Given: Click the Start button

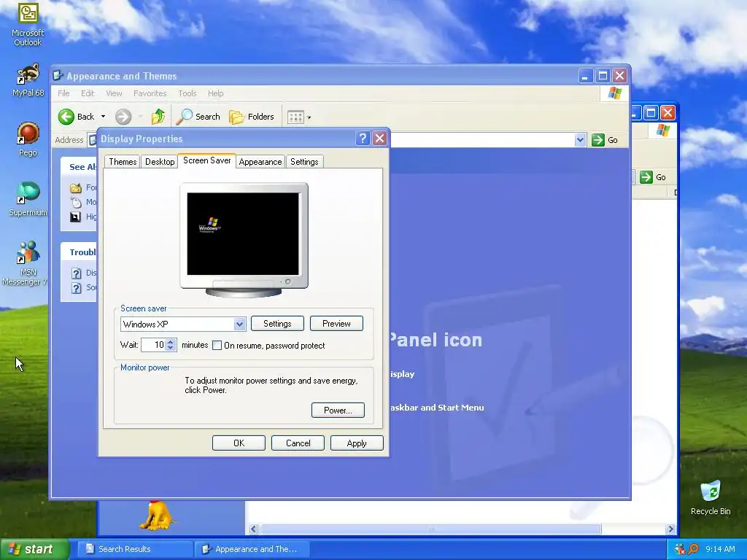Looking at the screenshot, I should [34, 549].
